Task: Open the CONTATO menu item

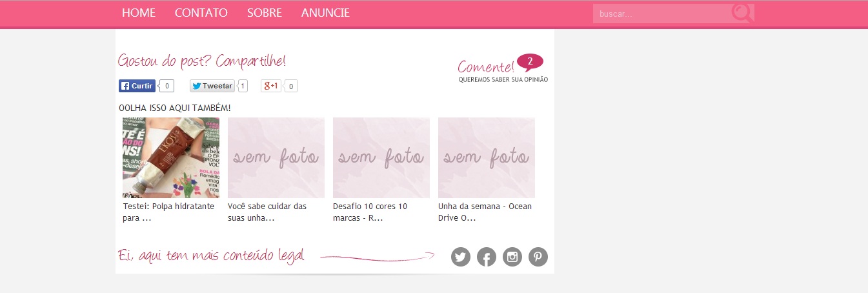Action: tap(201, 13)
